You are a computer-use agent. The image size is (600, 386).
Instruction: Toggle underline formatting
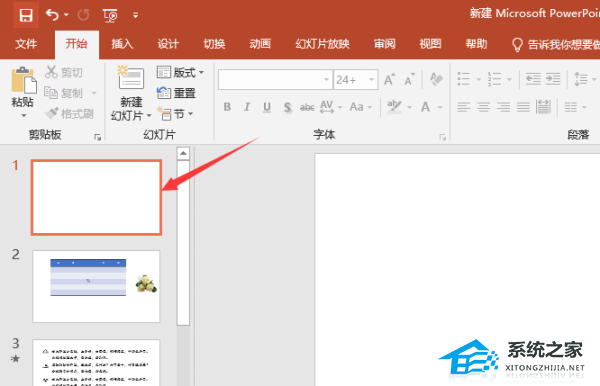pos(267,107)
